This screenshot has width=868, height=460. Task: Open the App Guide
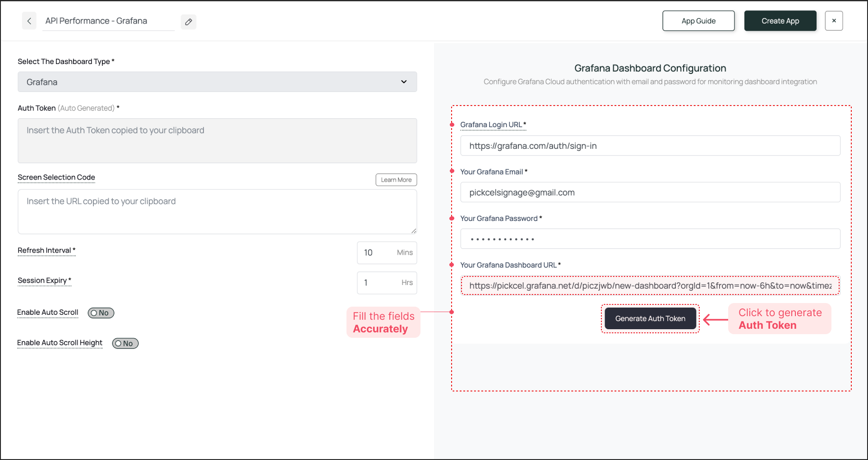tap(698, 21)
